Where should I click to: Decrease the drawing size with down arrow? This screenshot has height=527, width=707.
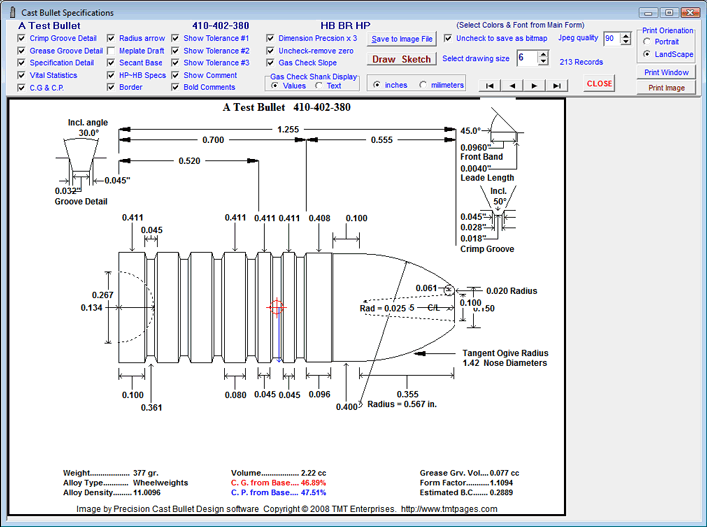(544, 63)
